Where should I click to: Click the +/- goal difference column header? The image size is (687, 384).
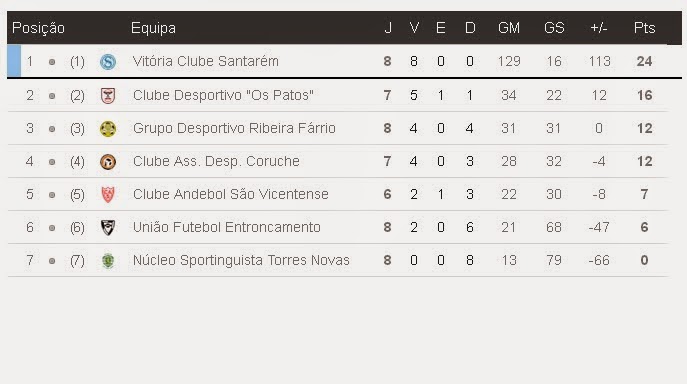(599, 28)
